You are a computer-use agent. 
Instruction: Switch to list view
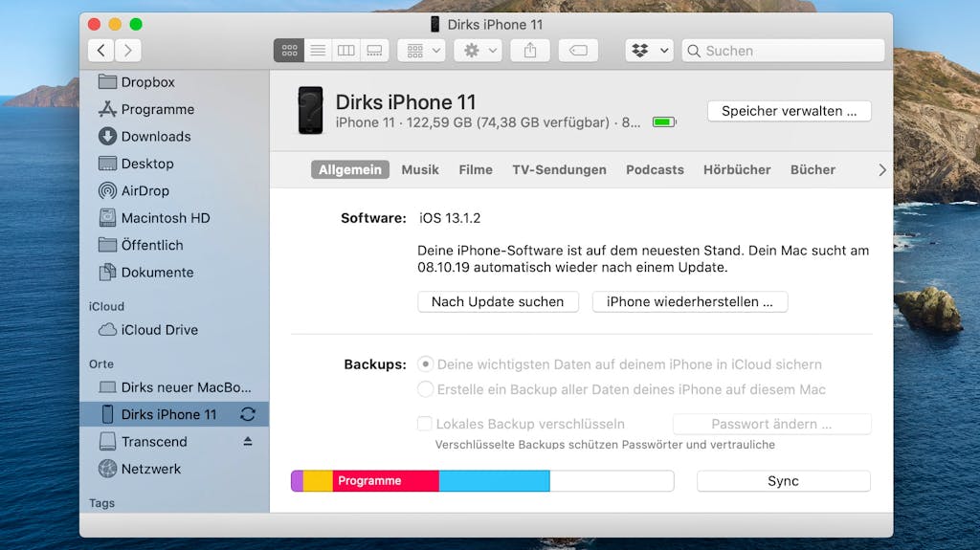click(318, 51)
